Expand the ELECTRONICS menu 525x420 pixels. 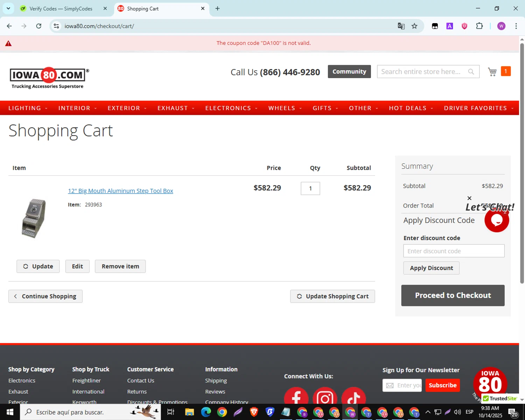pyautogui.click(x=231, y=108)
